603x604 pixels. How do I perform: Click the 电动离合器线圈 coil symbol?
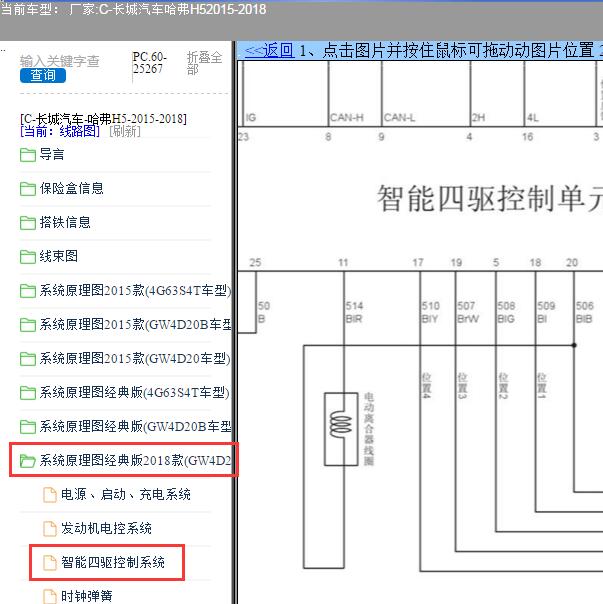point(341,429)
